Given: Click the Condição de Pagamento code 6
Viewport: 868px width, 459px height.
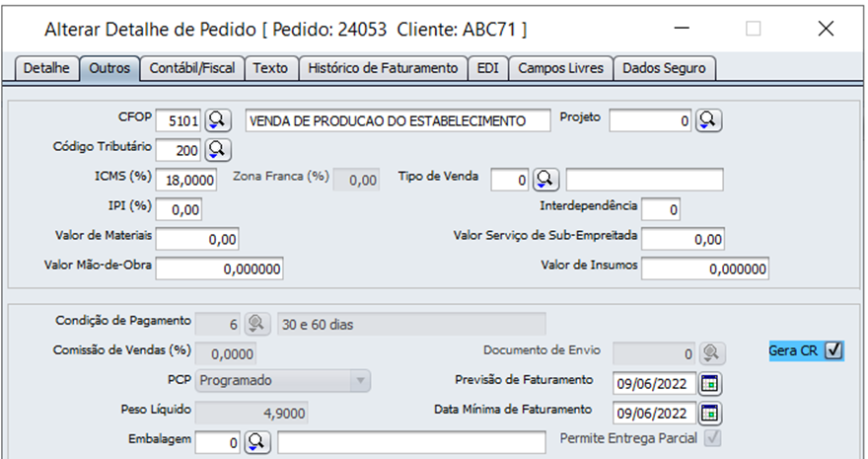Looking at the screenshot, I should click(218, 324).
